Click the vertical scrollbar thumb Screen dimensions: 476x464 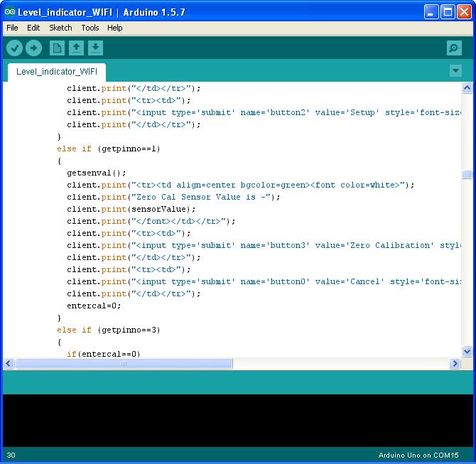(x=467, y=174)
